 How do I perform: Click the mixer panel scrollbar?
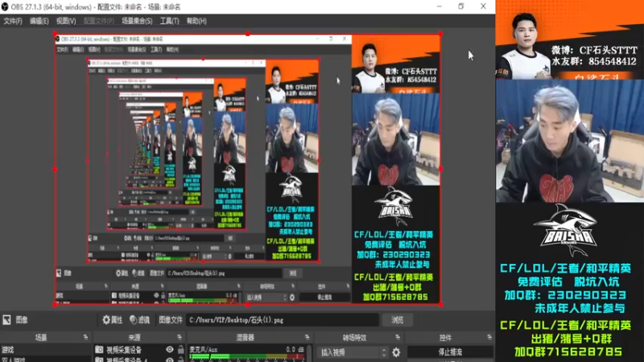309,353
